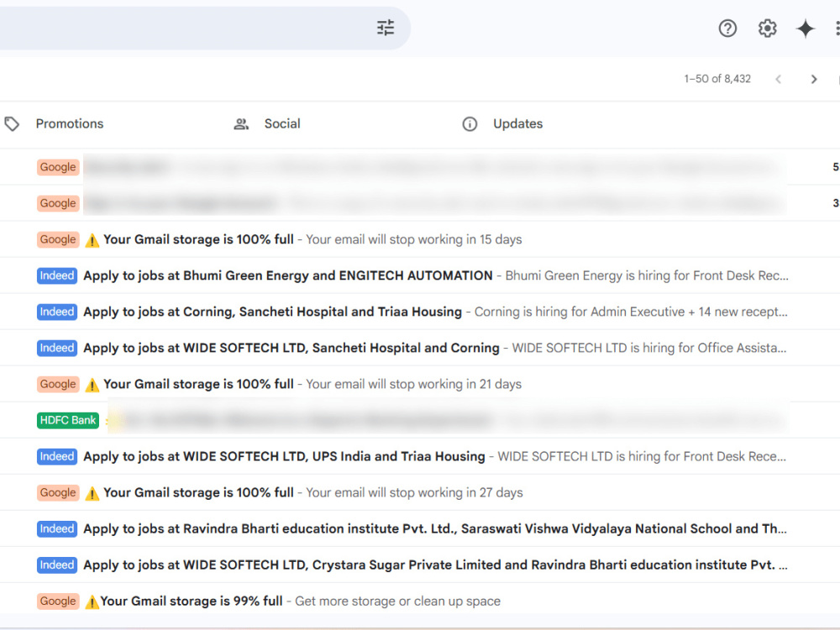Open the 1–50 of 8,432 pagination menu
The height and width of the screenshot is (630, 840).
coord(717,79)
